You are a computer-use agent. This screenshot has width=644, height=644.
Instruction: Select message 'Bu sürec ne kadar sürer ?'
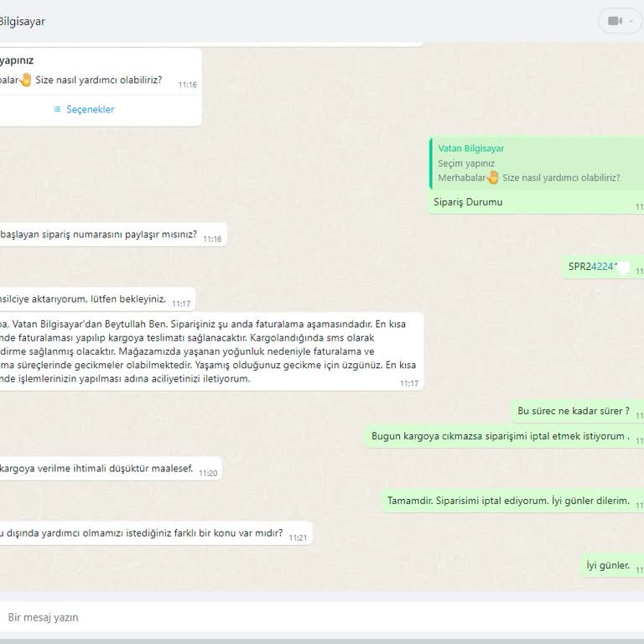pos(574,411)
